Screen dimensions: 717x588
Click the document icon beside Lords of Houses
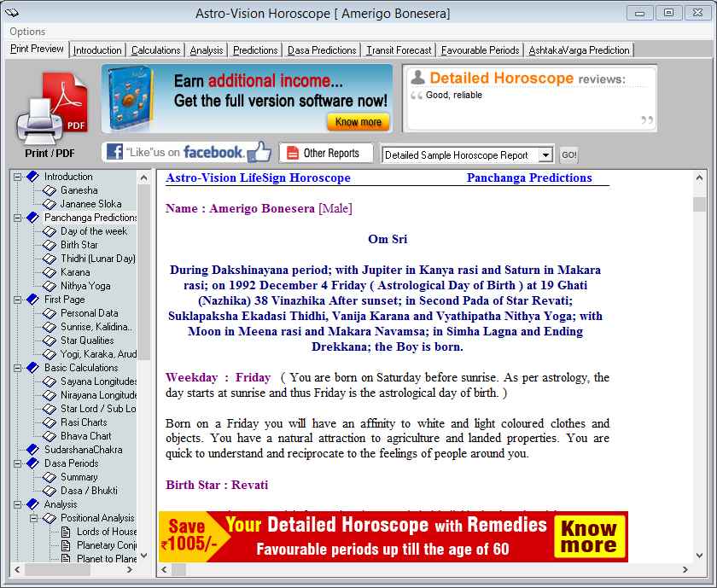66,532
